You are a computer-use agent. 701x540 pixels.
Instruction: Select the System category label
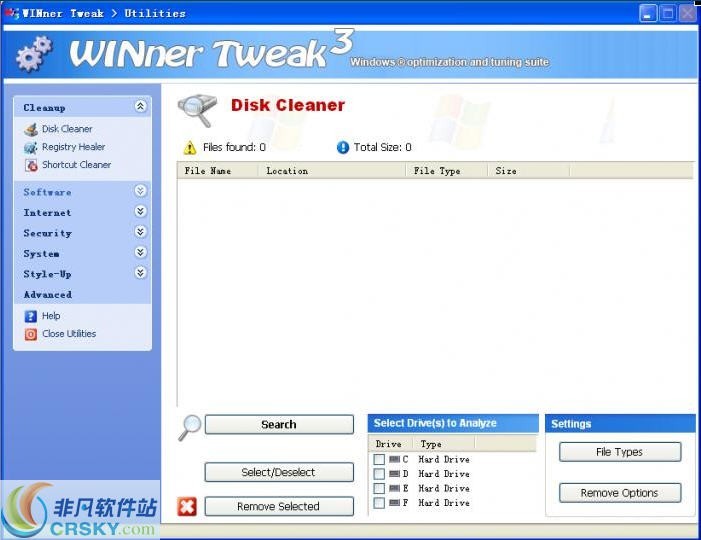pos(42,254)
